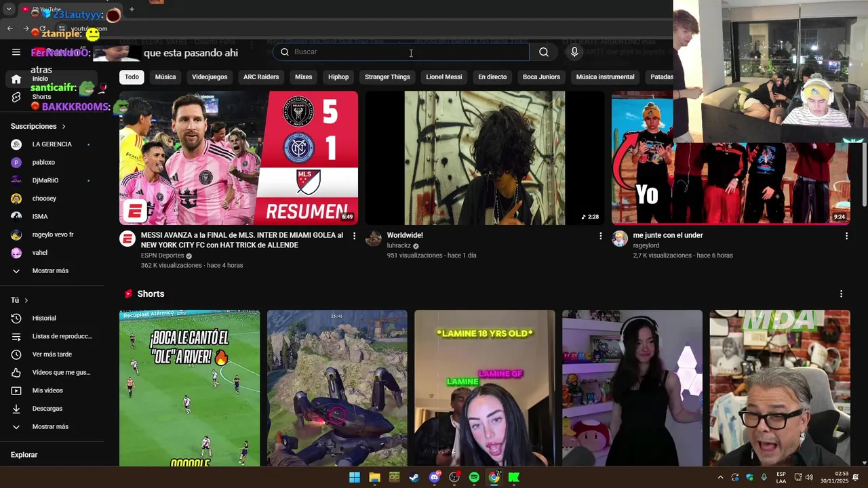Open the taskbar volume control
Image resolution: width=868 pixels, height=488 pixels.
[x=809, y=478]
